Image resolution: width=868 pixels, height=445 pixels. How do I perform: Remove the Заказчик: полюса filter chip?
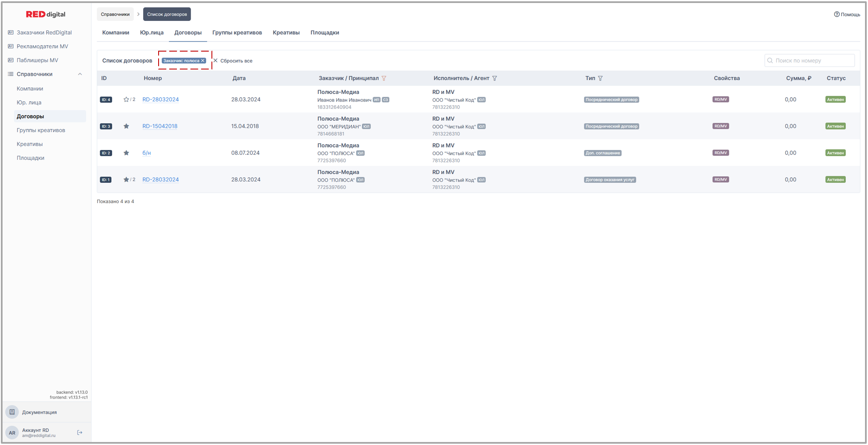click(x=203, y=61)
